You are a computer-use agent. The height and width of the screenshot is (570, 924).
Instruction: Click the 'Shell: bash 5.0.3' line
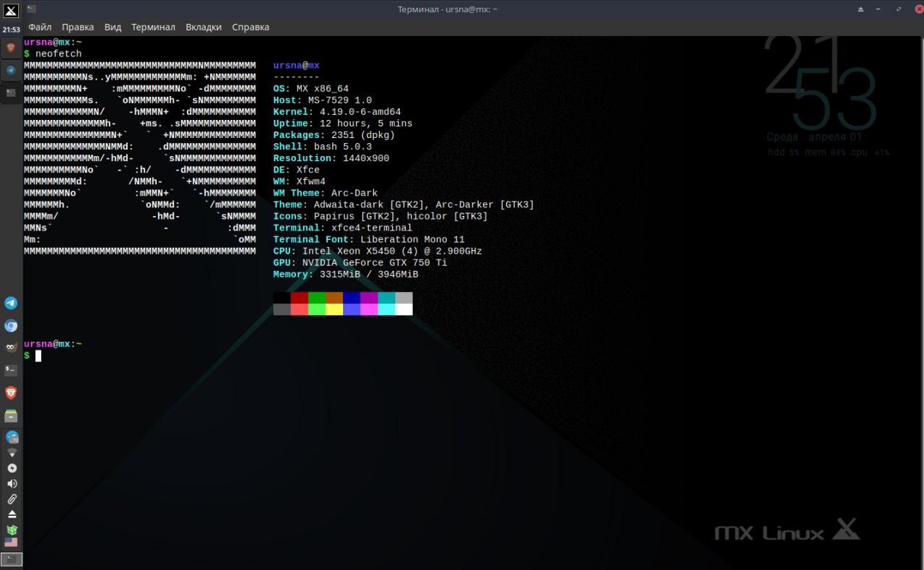323,146
